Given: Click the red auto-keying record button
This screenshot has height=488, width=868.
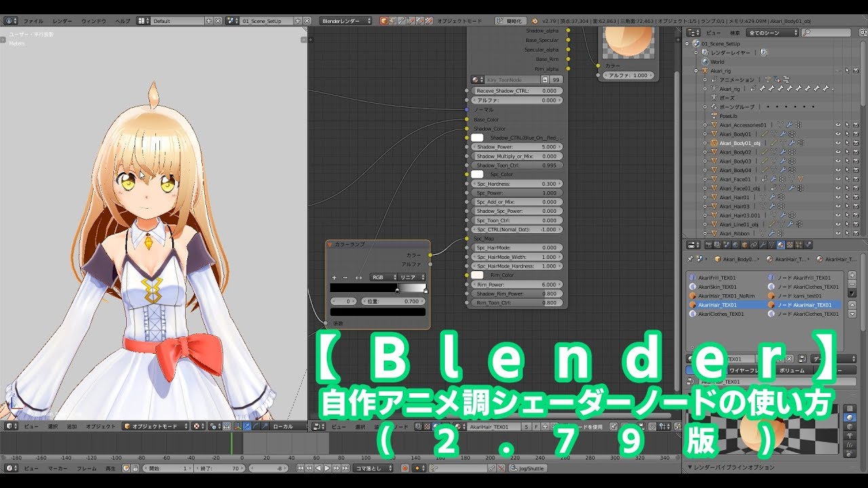Looking at the screenshot, I should (405, 468).
